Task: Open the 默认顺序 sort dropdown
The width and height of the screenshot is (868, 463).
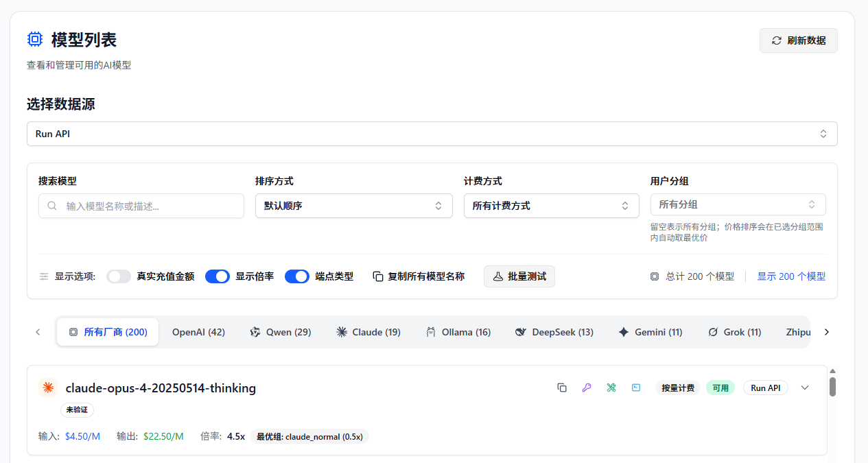Action: [x=353, y=206]
